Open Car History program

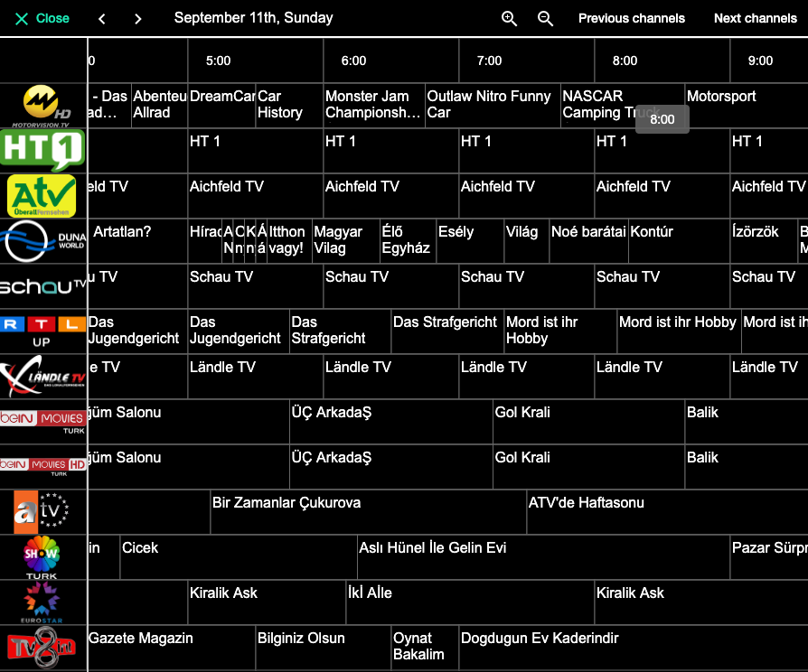tap(289, 106)
